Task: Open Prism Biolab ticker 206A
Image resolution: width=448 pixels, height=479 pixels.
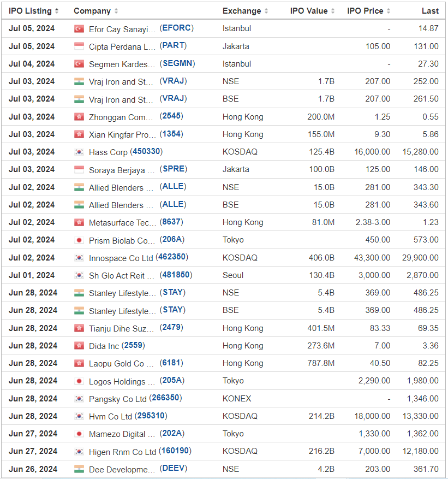Action: click(x=172, y=239)
